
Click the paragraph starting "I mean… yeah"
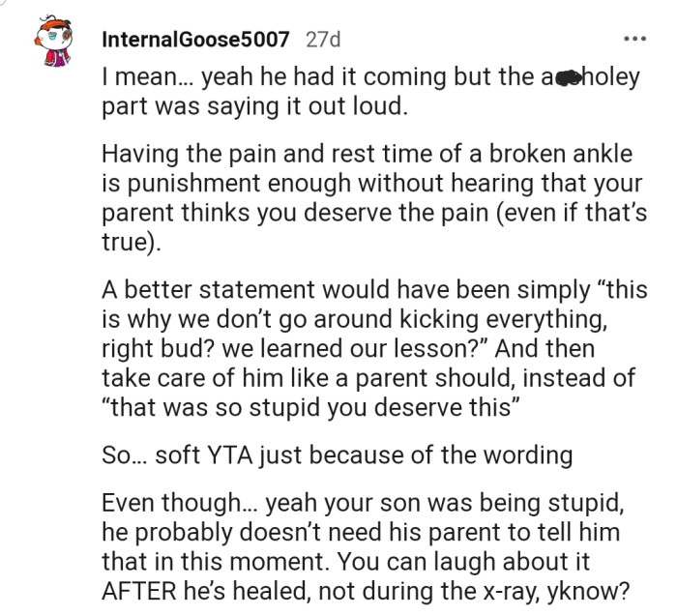(368, 92)
